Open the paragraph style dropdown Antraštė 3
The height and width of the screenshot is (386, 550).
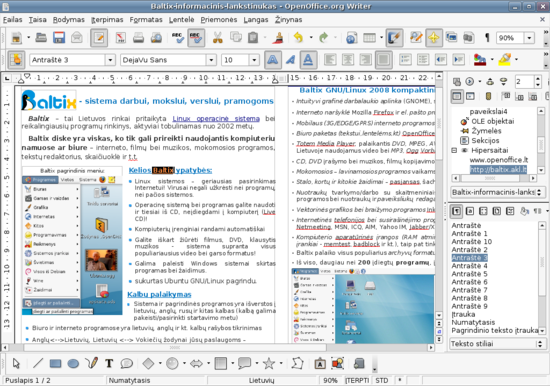click(x=110, y=60)
